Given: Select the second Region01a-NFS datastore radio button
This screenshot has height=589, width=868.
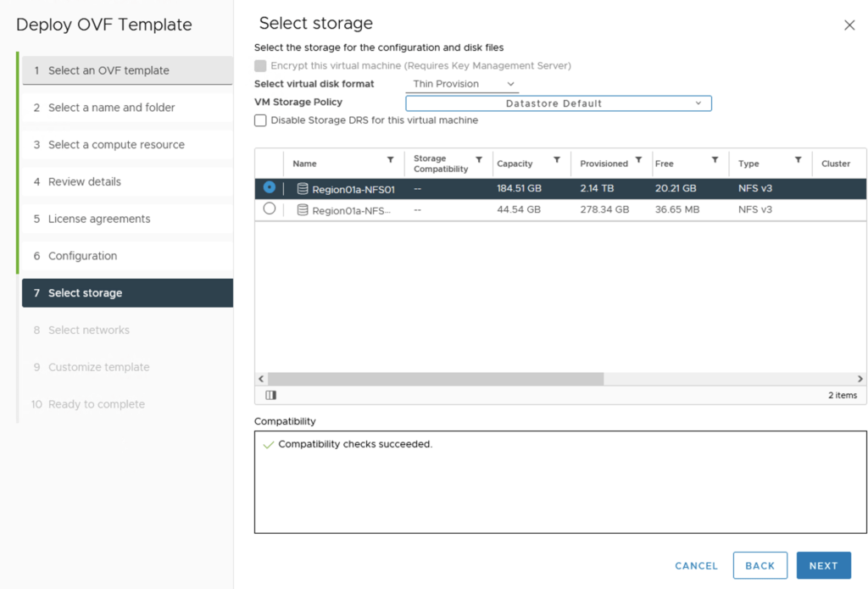Looking at the screenshot, I should 270,208.
